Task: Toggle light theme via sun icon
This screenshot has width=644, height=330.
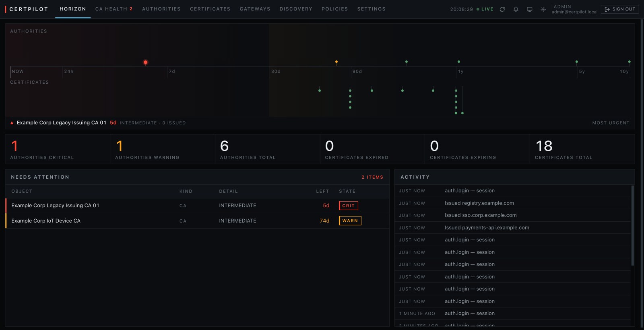Action: 543,9
